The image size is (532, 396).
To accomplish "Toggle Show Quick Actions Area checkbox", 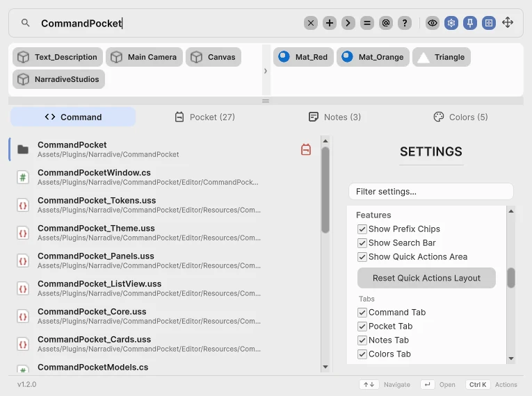I will click(362, 257).
